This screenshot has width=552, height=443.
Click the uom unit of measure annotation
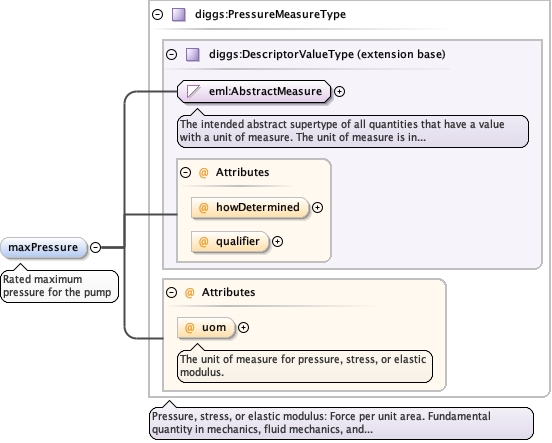point(305,366)
